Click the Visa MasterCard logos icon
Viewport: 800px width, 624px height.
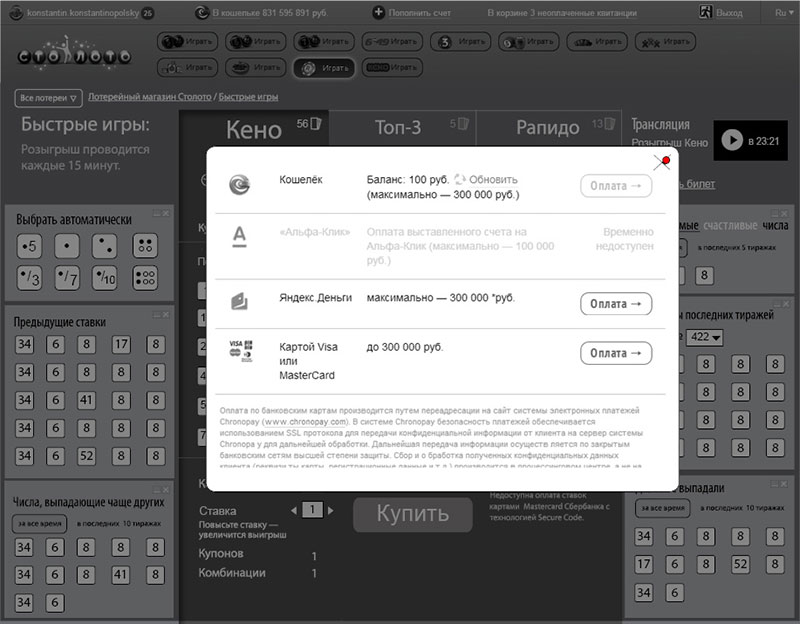240,351
